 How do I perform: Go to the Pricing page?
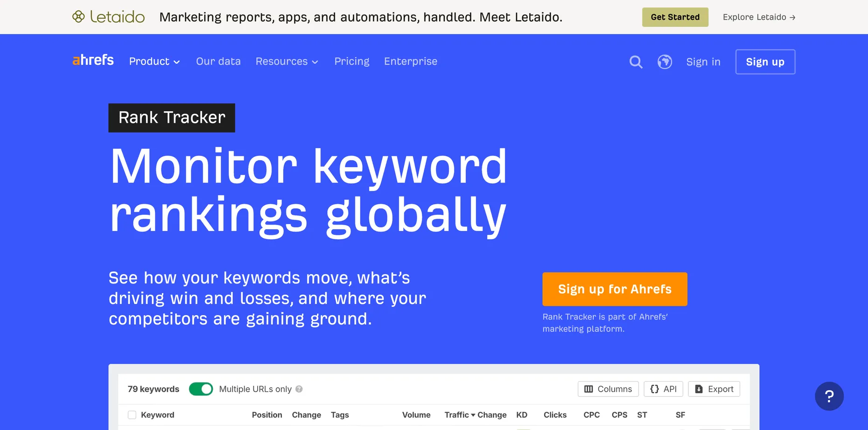352,62
